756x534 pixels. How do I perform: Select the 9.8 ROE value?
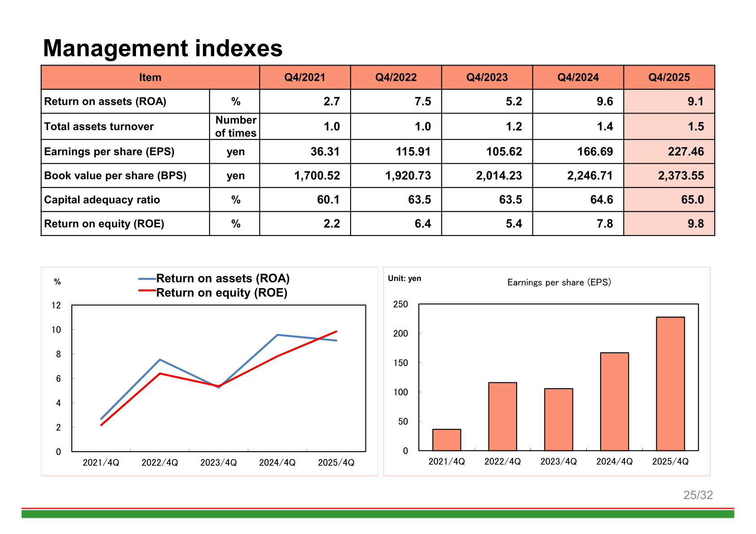(x=695, y=223)
